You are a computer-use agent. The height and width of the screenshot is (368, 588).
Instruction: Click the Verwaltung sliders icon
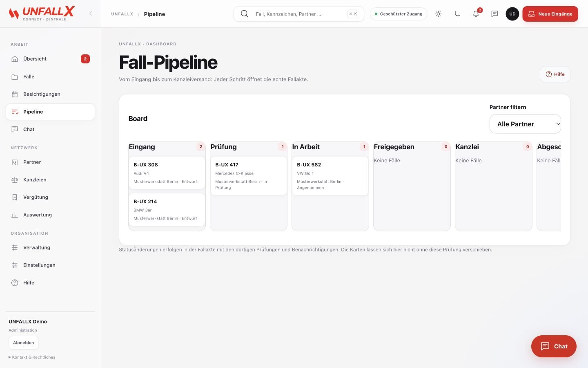pyautogui.click(x=15, y=247)
